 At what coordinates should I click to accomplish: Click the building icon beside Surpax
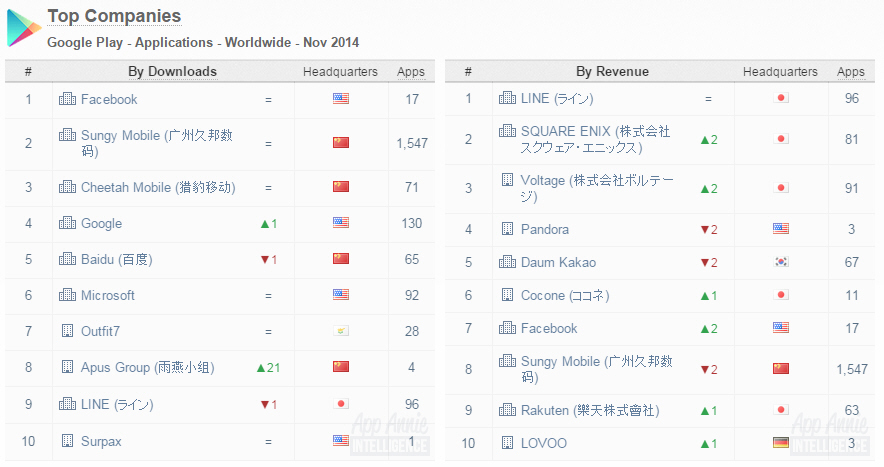(x=67, y=440)
